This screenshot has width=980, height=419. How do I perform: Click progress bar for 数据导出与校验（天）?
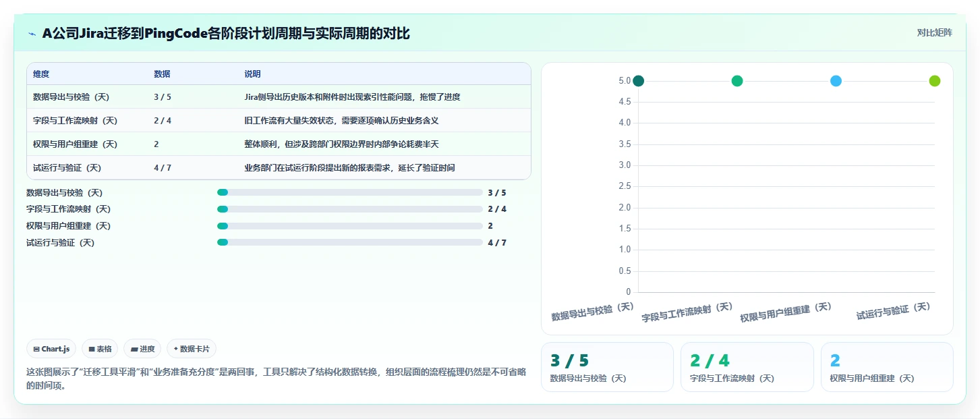coord(350,192)
